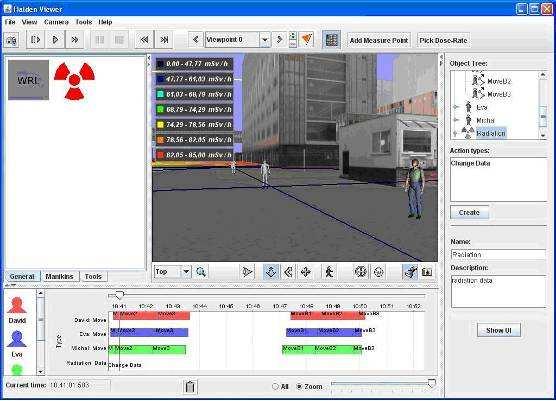Image resolution: width=556 pixels, height=401 pixels.
Task: Click the magnifier zoom icon below viewport
Action: coord(201,272)
